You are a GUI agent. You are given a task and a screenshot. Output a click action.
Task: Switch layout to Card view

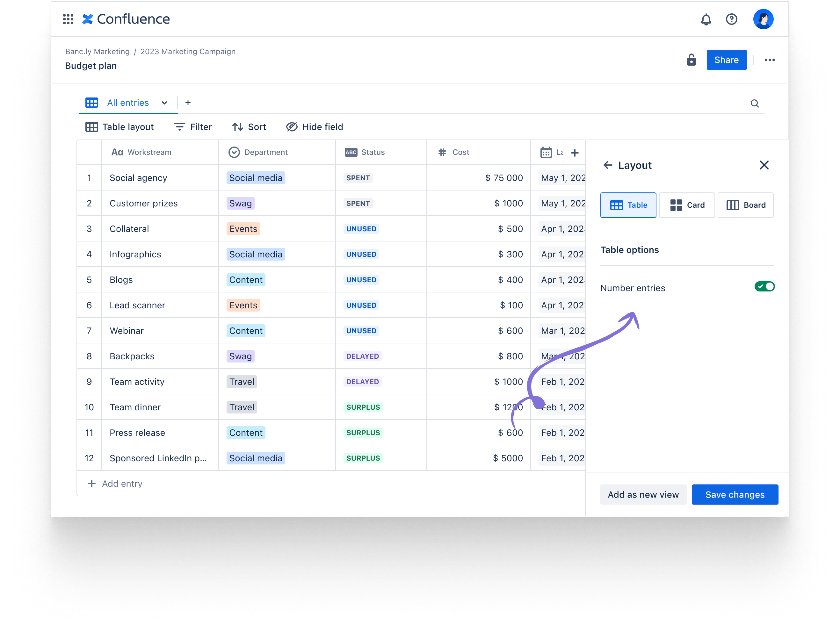pyautogui.click(x=687, y=205)
